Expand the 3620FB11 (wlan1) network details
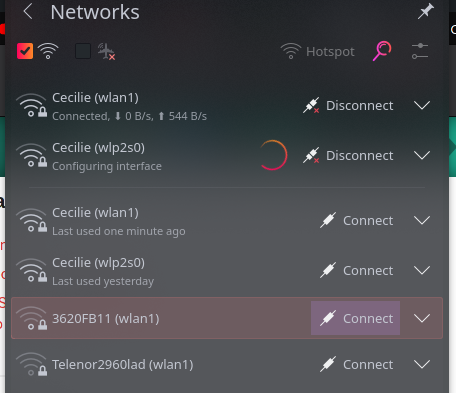This screenshot has width=456, height=393. (x=422, y=318)
